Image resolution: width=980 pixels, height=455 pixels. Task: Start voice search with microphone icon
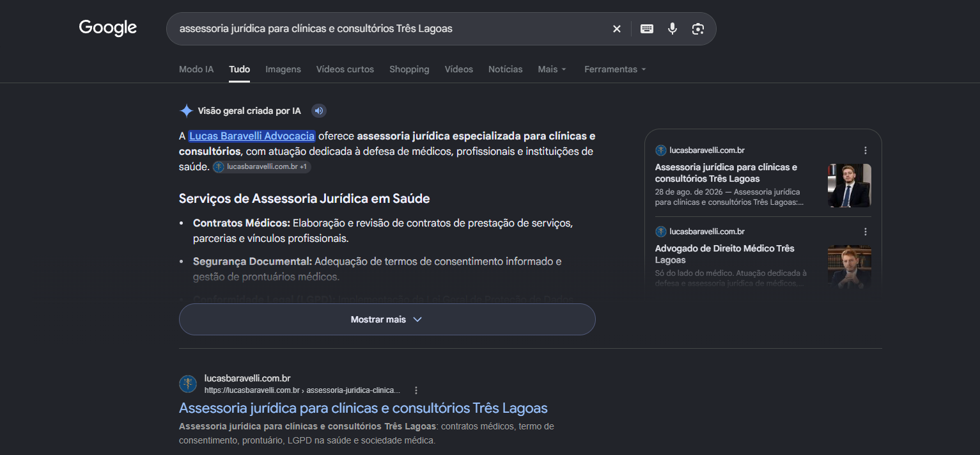pyautogui.click(x=673, y=29)
